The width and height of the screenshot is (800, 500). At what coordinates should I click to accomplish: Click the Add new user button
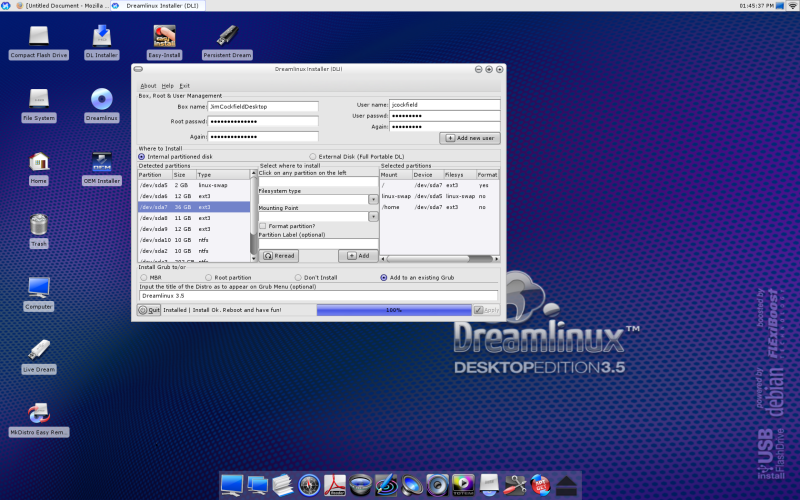[470, 138]
